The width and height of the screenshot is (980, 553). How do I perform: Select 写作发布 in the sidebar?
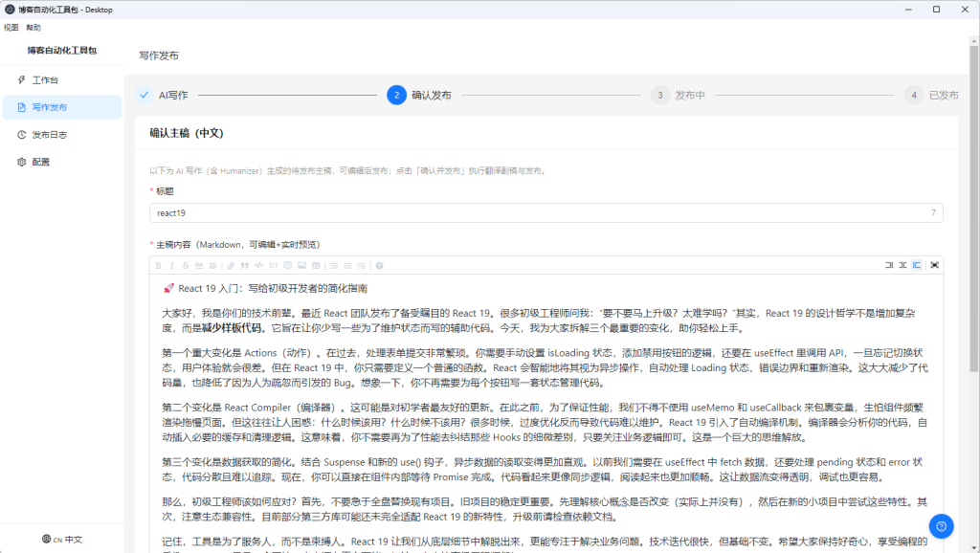point(62,107)
